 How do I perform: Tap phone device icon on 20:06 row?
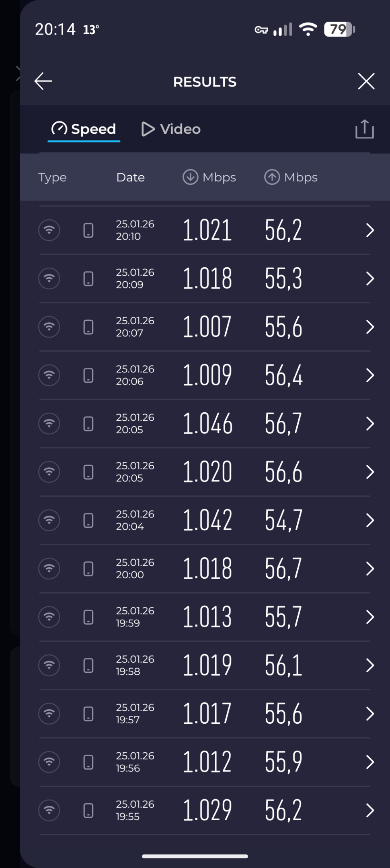click(x=88, y=375)
